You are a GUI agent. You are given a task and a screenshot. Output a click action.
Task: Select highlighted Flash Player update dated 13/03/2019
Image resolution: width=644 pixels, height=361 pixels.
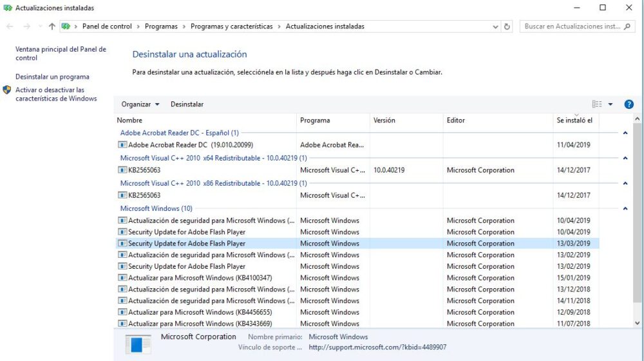tap(357, 244)
